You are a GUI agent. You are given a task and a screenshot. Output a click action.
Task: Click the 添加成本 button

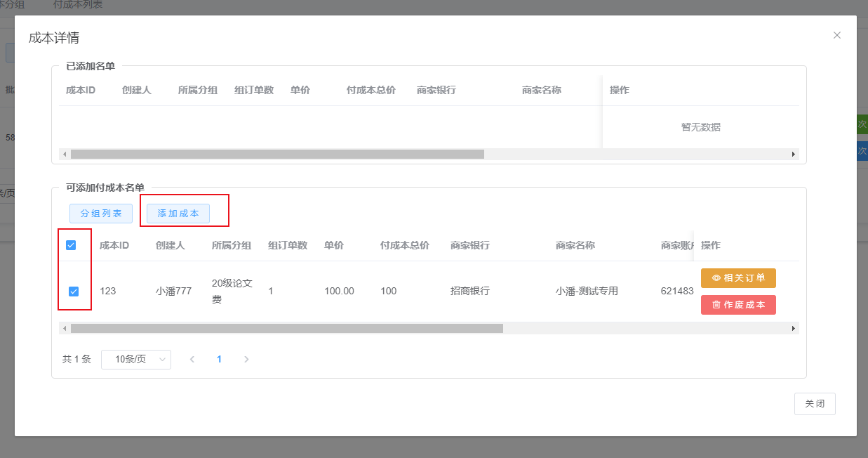pos(178,214)
